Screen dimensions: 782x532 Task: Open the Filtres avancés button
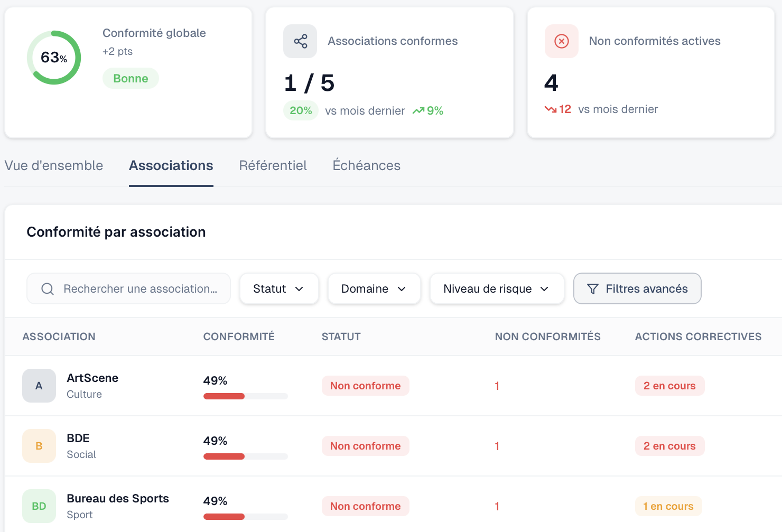coord(637,288)
